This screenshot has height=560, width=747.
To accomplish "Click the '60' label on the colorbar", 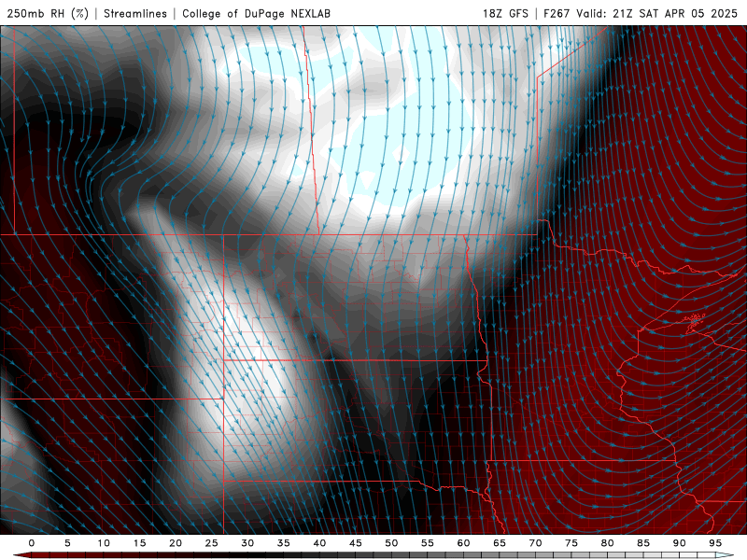I will pos(463,543).
